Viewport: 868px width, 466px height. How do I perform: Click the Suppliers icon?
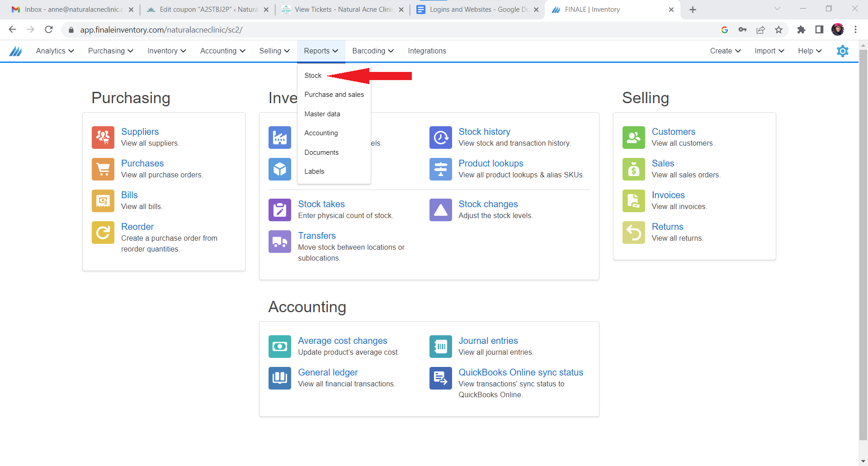click(103, 138)
